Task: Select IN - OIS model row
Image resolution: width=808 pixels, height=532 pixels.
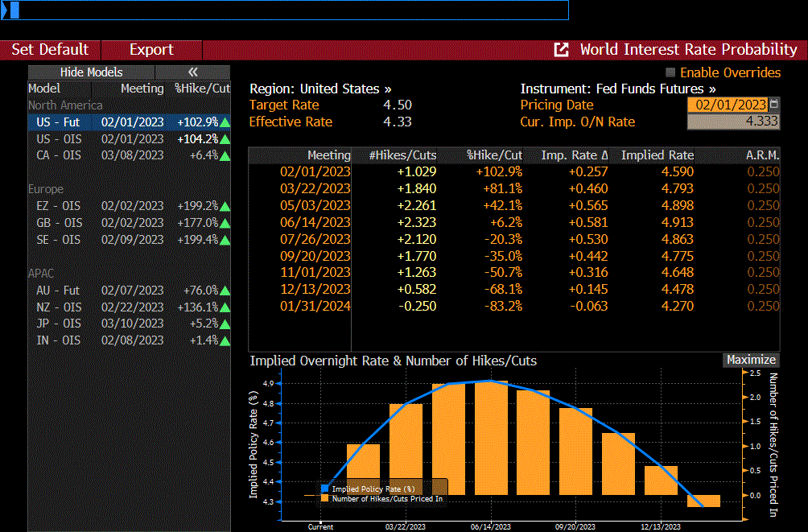Action: tap(129, 340)
